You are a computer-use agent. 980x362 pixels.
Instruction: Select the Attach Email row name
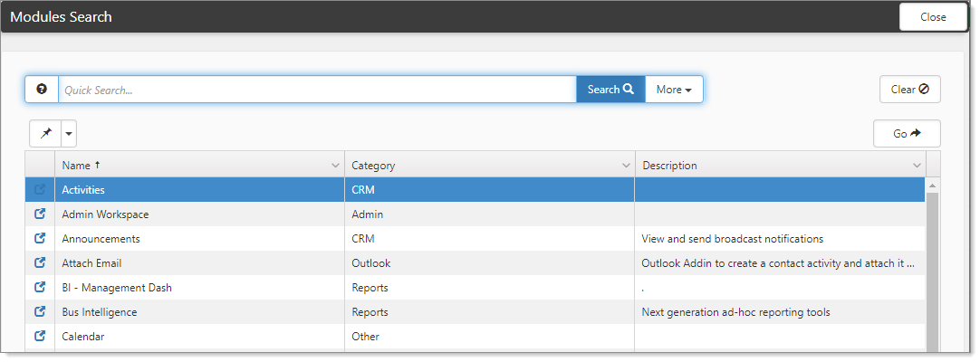coord(91,262)
